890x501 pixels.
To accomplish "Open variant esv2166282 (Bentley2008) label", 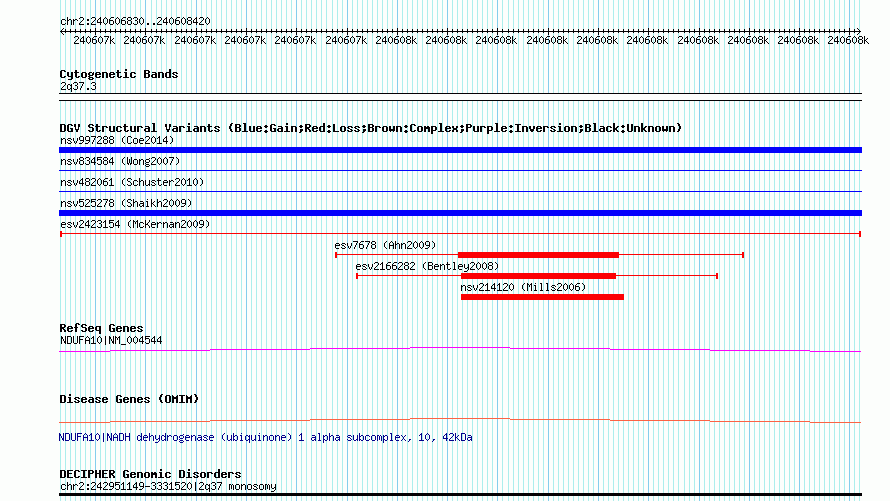I will coord(427,266).
